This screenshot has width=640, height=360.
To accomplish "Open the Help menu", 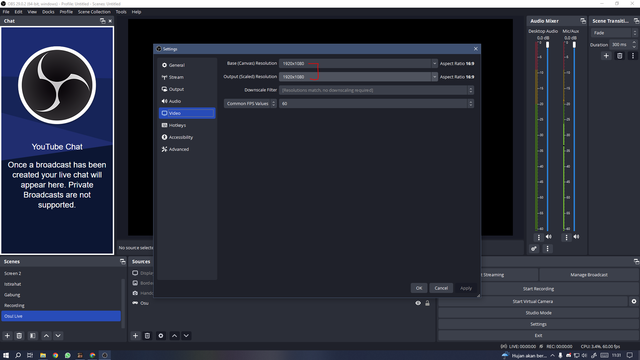I will [136, 12].
